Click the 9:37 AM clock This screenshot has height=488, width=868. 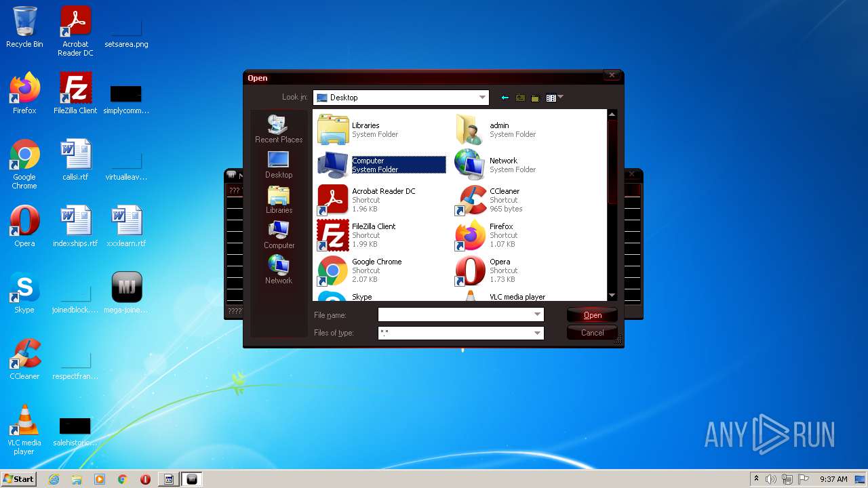point(833,479)
